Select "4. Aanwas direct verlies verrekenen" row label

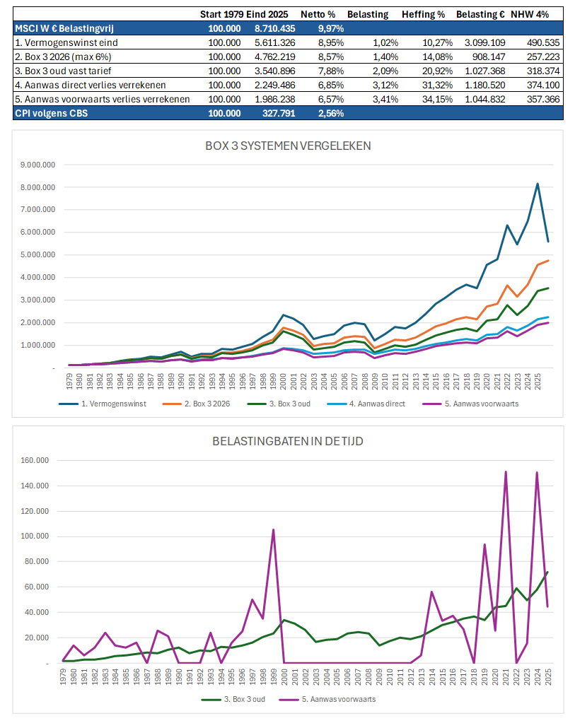tap(91, 85)
